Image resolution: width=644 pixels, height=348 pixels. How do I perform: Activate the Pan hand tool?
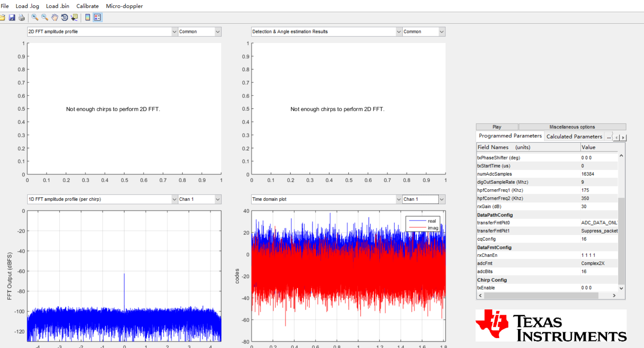click(x=54, y=17)
